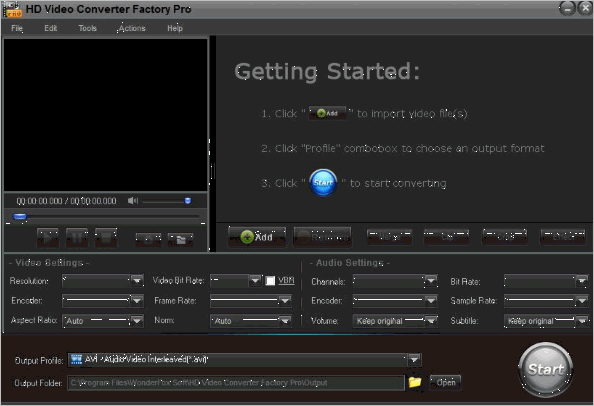The image size is (594, 406).
Task: Open the Tools menu
Action: coord(88,28)
